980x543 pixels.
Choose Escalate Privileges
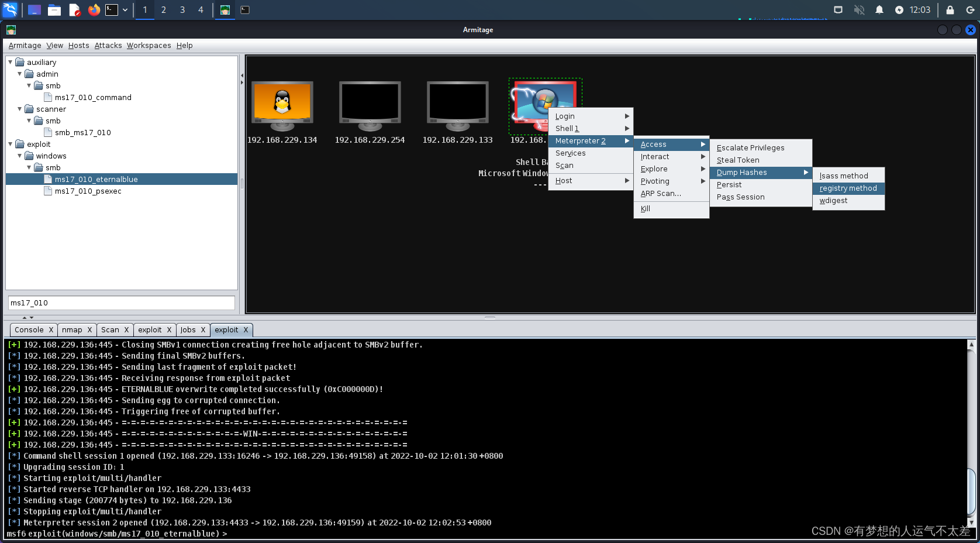[761, 148]
